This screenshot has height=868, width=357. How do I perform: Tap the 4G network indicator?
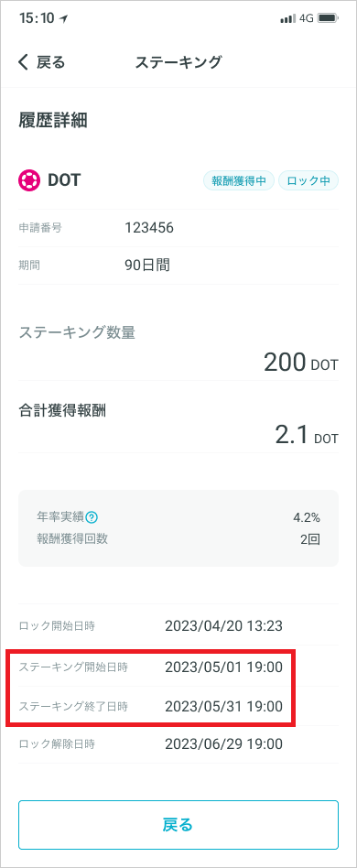click(x=306, y=18)
